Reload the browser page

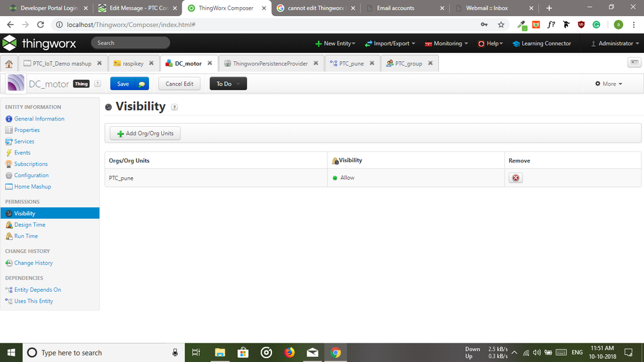coord(40,24)
